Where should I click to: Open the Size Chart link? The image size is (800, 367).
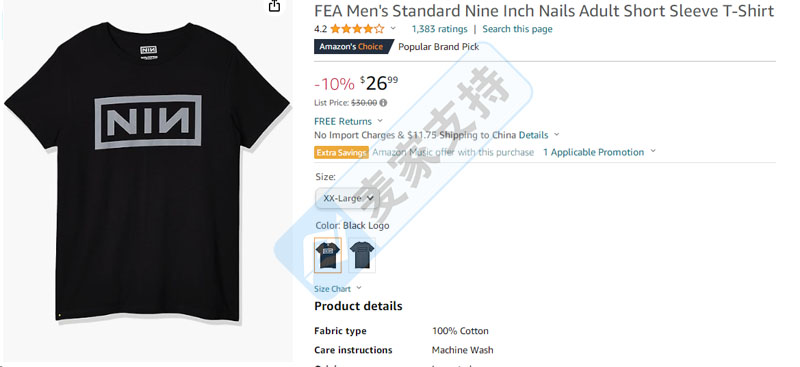click(x=333, y=289)
